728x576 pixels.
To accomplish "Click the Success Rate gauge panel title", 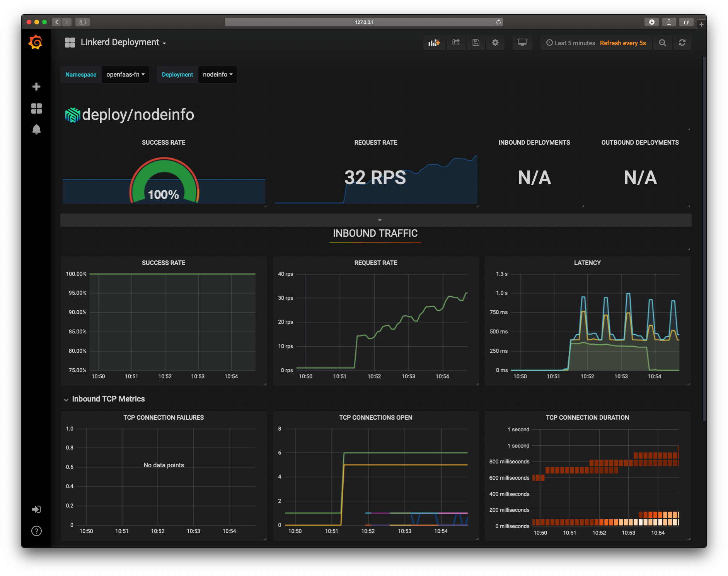I will coord(164,143).
